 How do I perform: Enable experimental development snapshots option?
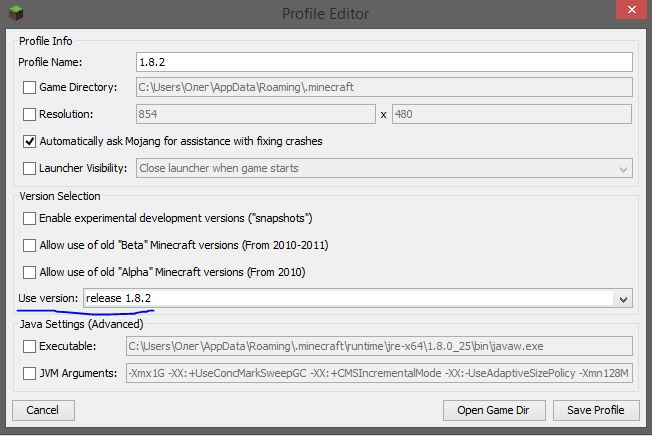pos(30,218)
